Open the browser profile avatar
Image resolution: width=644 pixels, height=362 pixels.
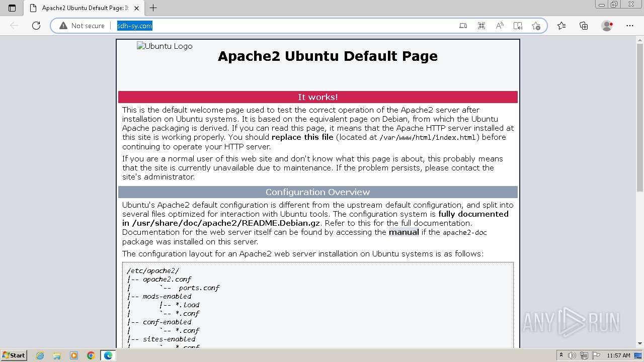(607, 26)
